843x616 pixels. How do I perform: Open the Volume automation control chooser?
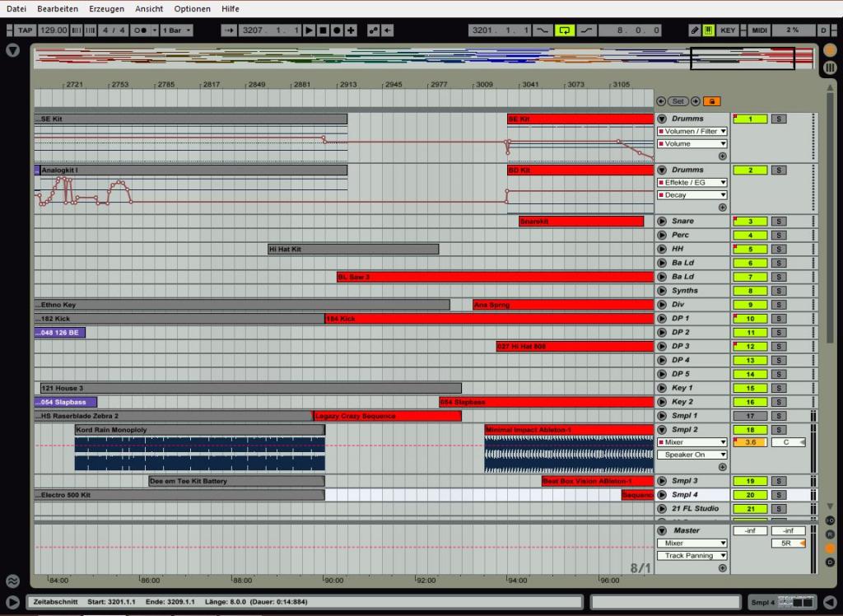pos(692,143)
